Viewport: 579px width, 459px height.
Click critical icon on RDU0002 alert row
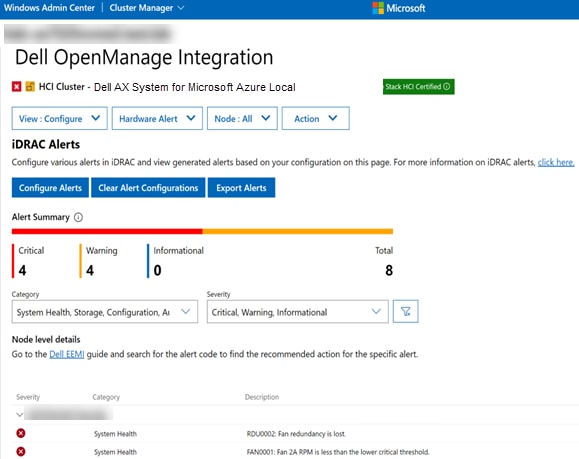coord(21,433)
